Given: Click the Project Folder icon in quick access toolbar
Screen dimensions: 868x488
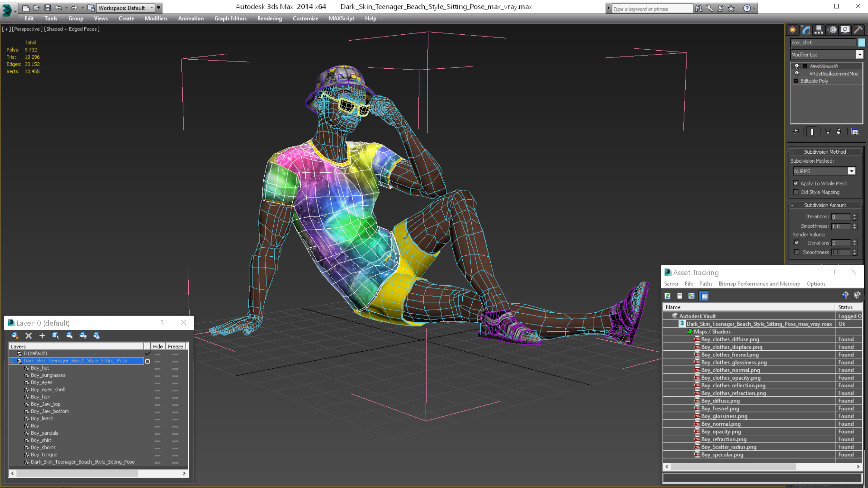Looking at the screenshot, I should tap(91, 8).
